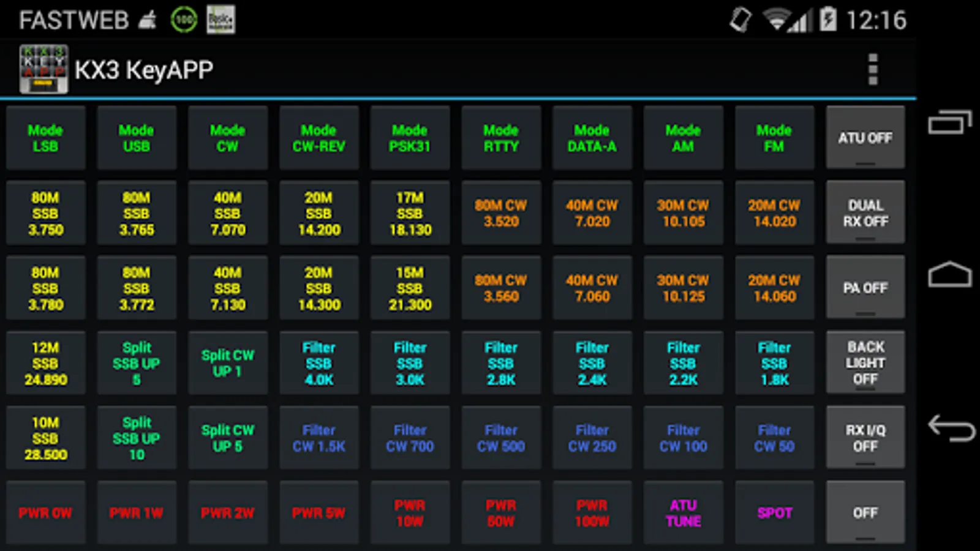Activate Split CW UP 5
Screen dimensions: 980x551
(228, 438)
